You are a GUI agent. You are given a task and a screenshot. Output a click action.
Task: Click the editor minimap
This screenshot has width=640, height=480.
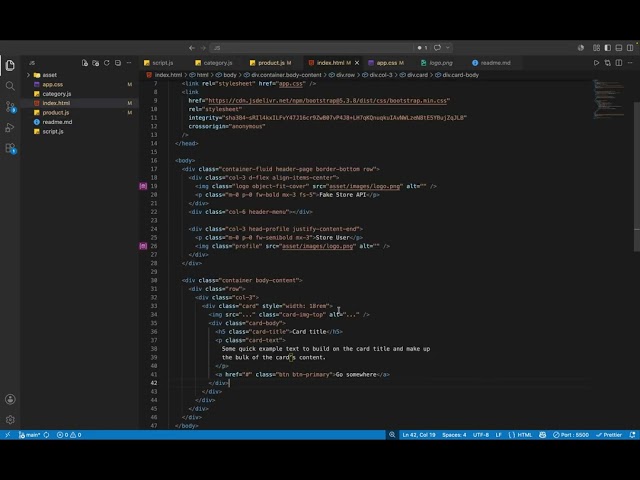click(x=609, y=99)
